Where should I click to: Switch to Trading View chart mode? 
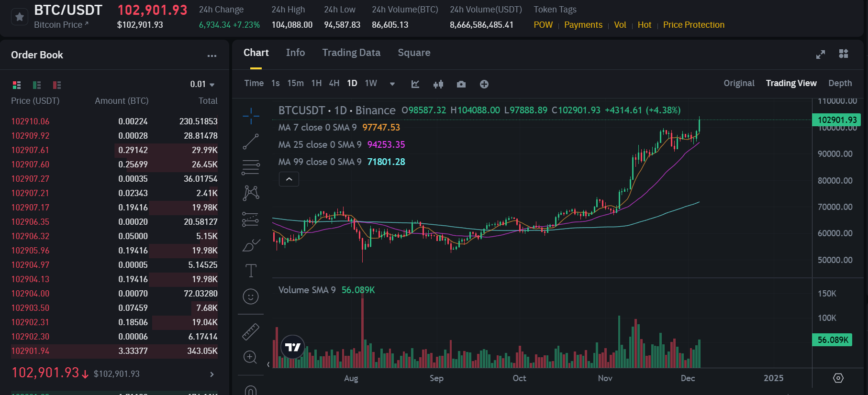[x=791, y=83]
